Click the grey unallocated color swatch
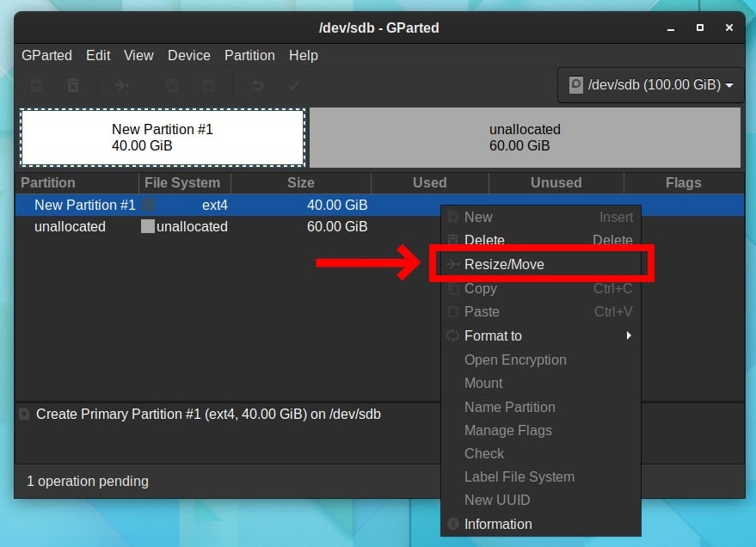This screenshot has height=547, width=756. click(x=148, y=226)
